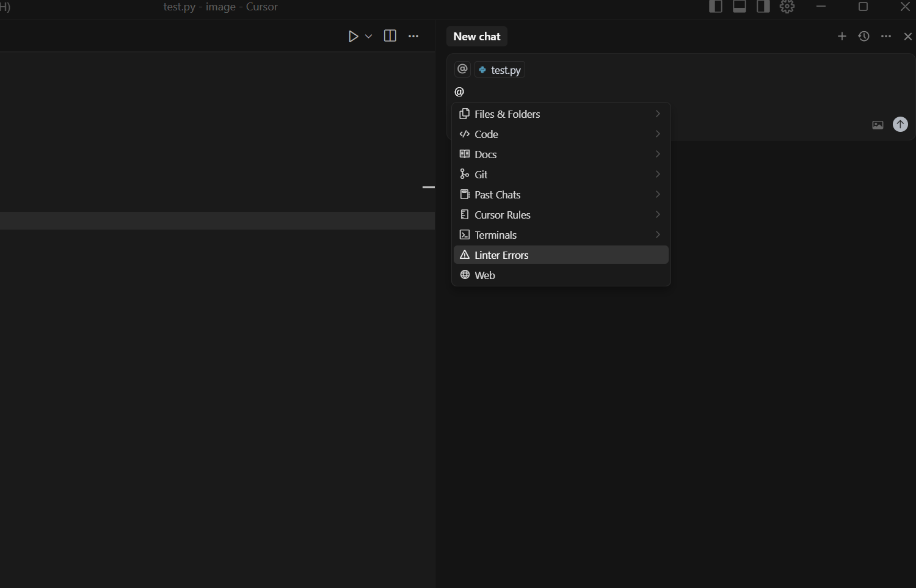
Task: Open editor more actions ellipsis
Action: point(413,36)
